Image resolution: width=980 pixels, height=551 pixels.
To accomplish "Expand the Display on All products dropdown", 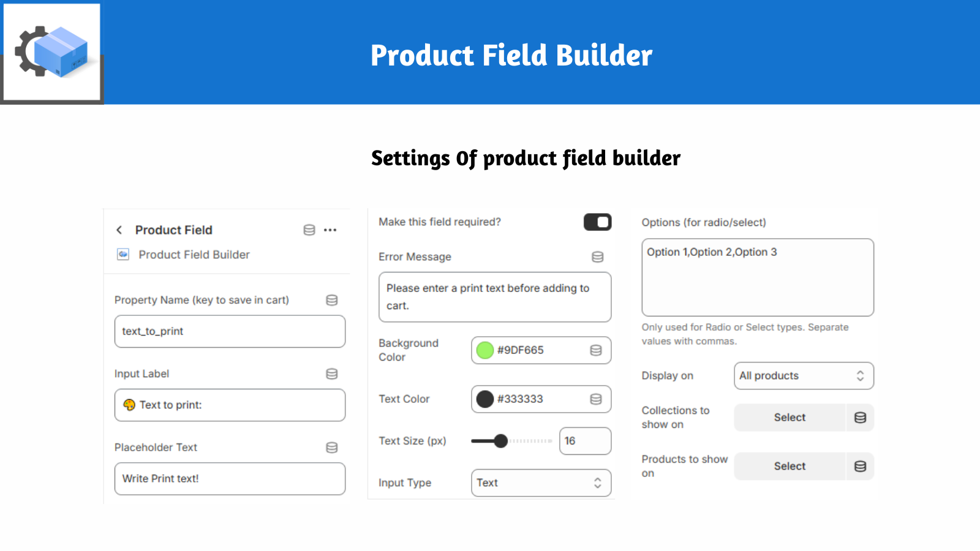I will (804, 376).
